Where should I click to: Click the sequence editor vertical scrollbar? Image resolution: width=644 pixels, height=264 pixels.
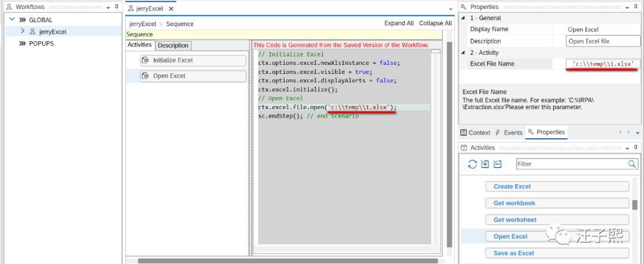(450, 144)
